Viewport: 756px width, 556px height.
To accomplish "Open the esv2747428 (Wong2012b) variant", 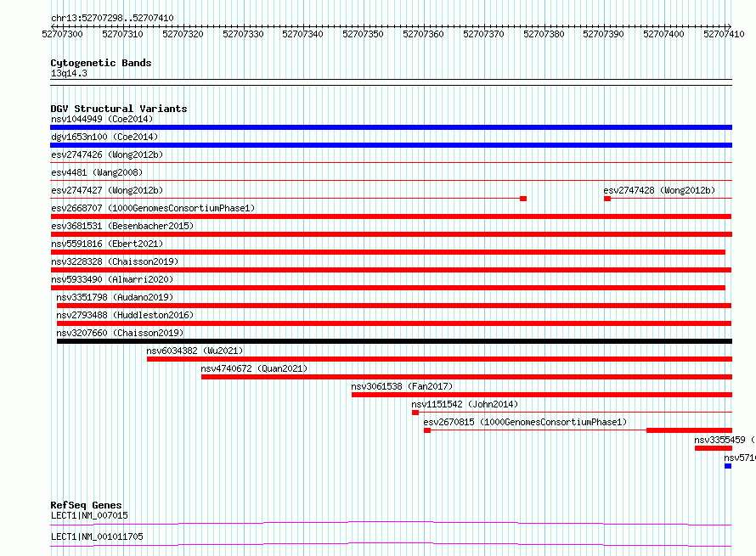I will coord(659,190).
